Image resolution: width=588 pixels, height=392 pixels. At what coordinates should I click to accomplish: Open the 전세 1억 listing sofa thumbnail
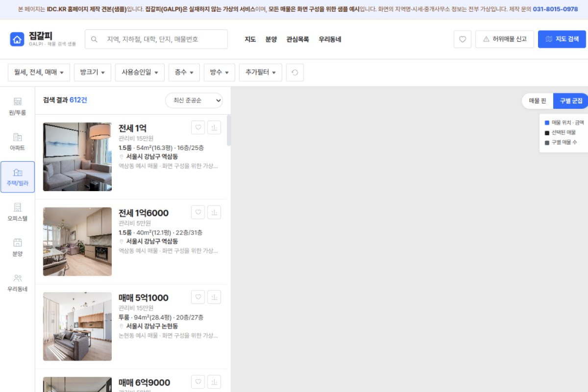tap(77, 157)
